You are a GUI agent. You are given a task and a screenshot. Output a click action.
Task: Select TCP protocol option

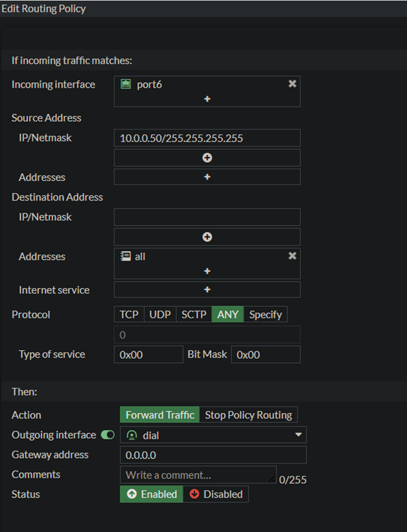pyautogui.click(x=129, y=315)
